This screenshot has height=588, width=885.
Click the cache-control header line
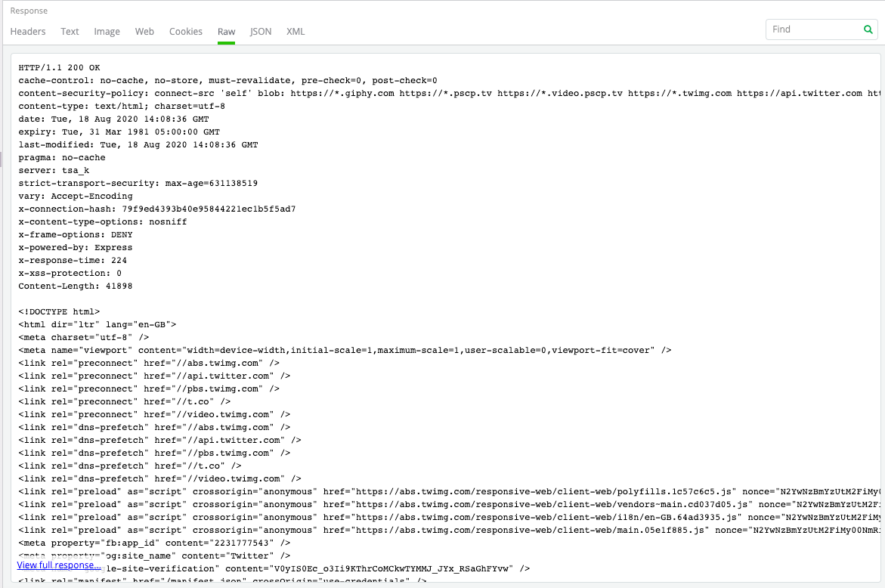pos(227,81)
